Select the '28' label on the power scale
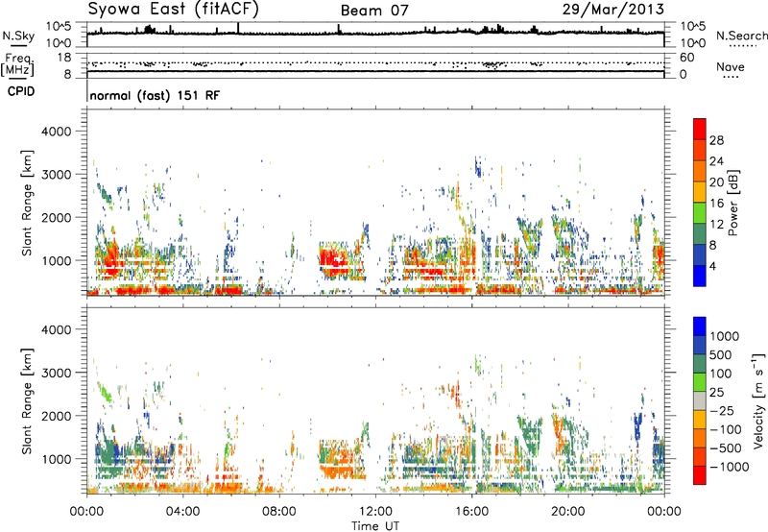Screen dimensions: 768x532 716,140
